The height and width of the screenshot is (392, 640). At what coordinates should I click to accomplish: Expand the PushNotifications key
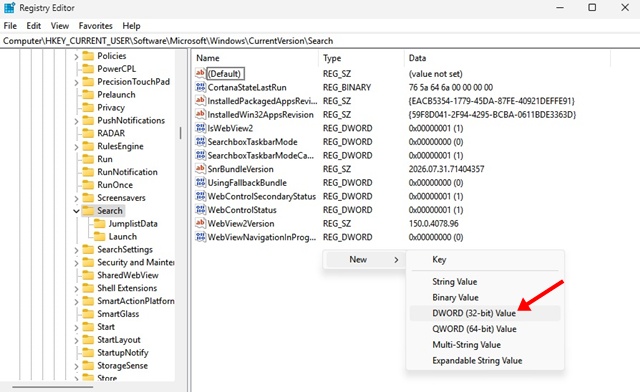click(x=76, y=121)
